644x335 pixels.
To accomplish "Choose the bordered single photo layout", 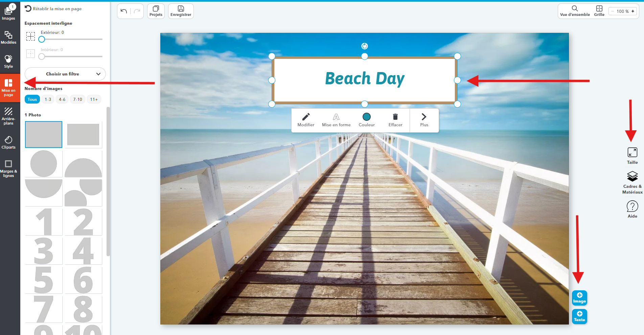I will (x=83, y=134).
